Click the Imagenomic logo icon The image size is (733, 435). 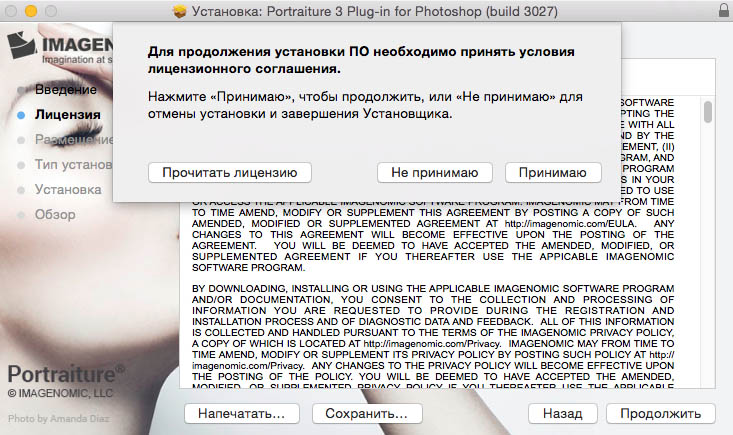pos(21,45)
